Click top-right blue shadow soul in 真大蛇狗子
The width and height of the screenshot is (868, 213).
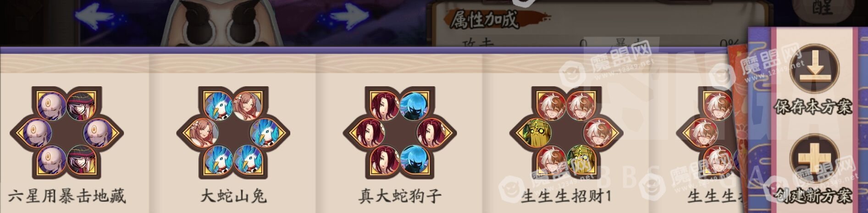[x=415, y=106]
